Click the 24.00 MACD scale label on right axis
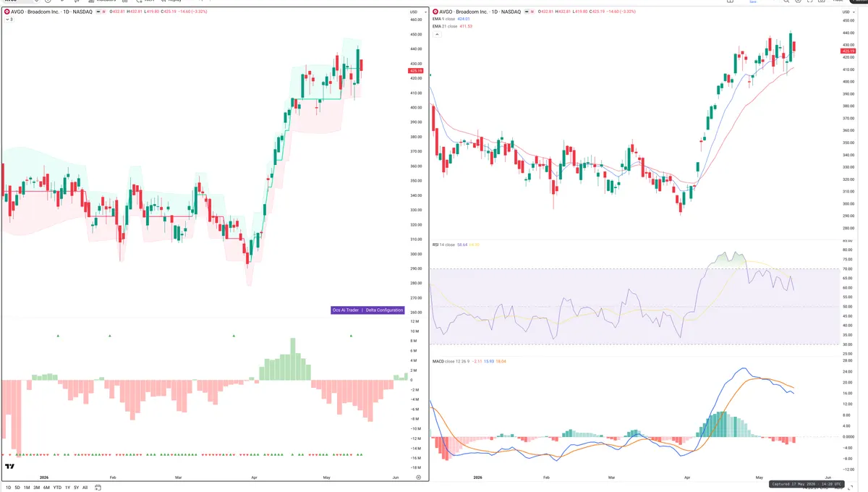The width and height of the screenshot is (868, 492). [848, 370]
